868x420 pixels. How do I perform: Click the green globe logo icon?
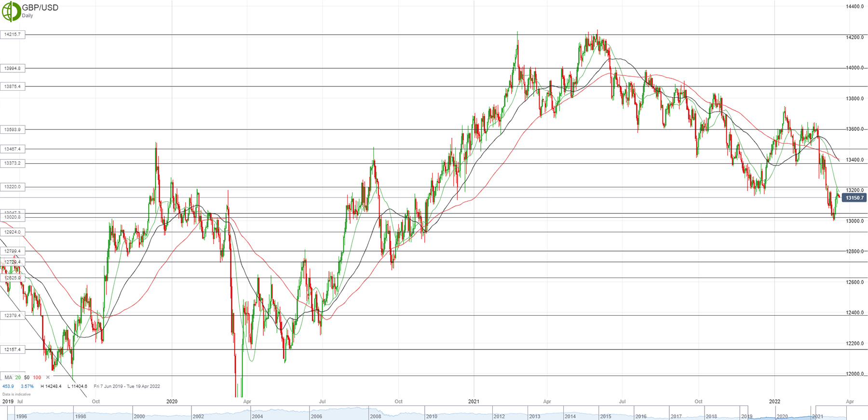[11, 12]
